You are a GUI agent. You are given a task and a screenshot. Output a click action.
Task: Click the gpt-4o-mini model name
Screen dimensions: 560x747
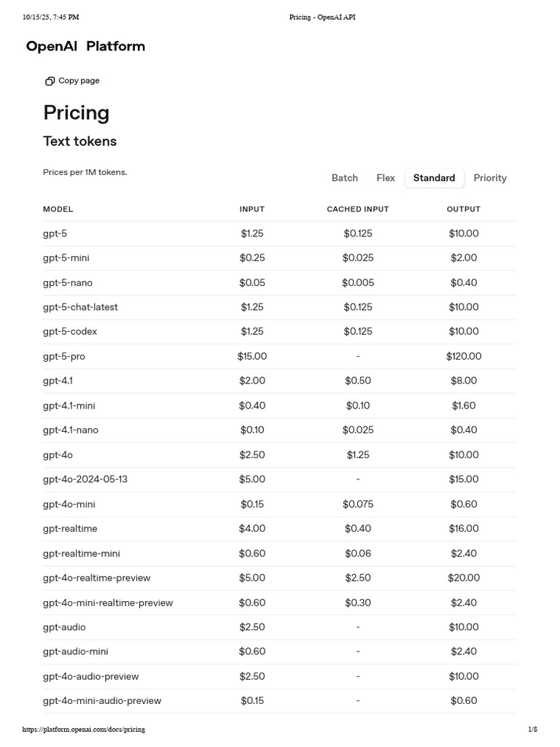pyautogui.click(x=69, y=504)
